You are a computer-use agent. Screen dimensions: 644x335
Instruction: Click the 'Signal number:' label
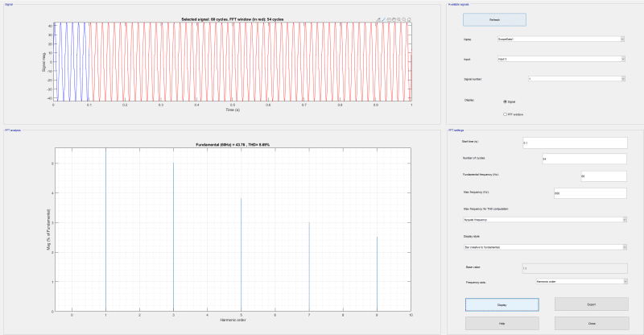[x=473, y=80]
